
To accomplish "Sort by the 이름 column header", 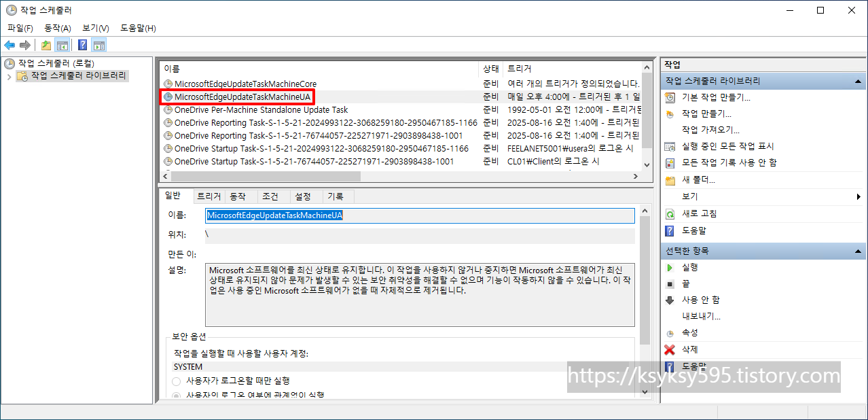I will point(319,69).
